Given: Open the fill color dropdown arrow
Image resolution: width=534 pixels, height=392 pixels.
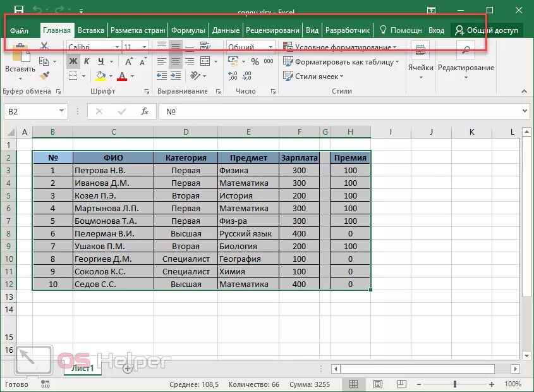Looking at the screenshot, I should [x=111, y=76].
